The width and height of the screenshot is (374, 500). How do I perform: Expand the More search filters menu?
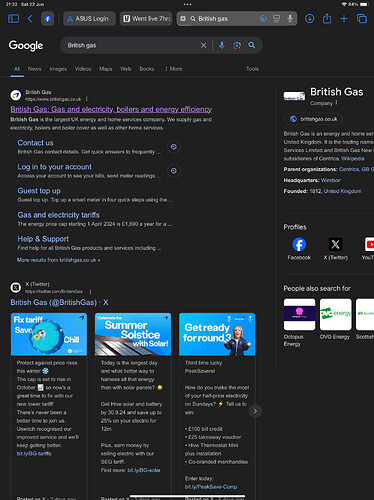174,69
